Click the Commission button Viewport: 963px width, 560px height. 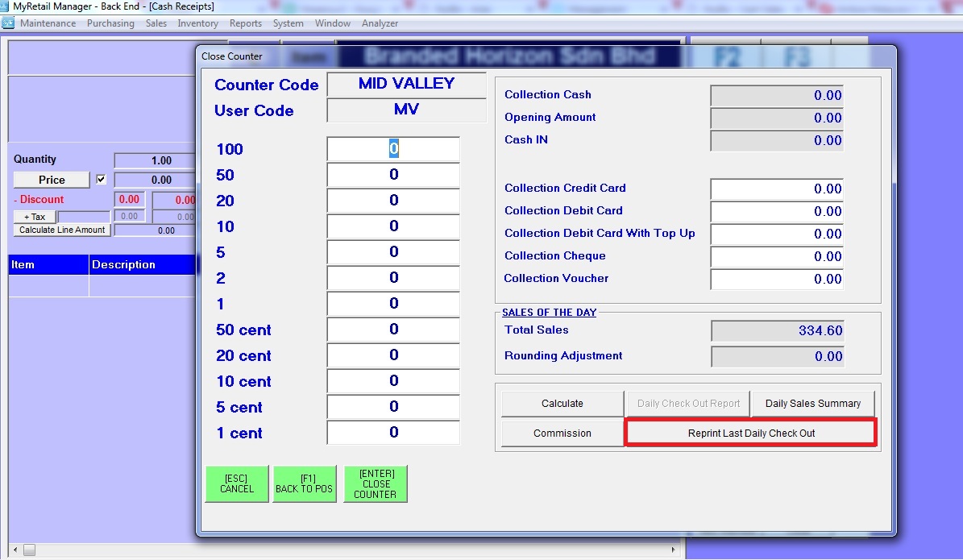tap(562, 433)
